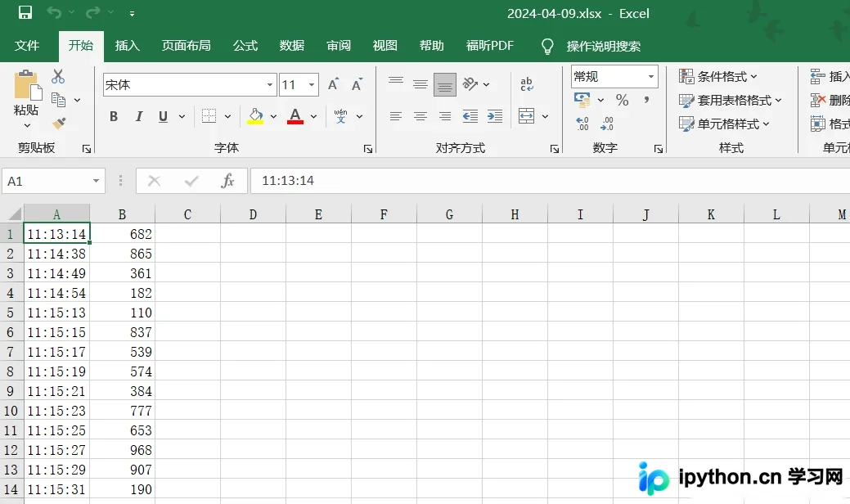Screen dimensions: 850x504
Task: Undo the last action
Action: click(x=54, y=12)
